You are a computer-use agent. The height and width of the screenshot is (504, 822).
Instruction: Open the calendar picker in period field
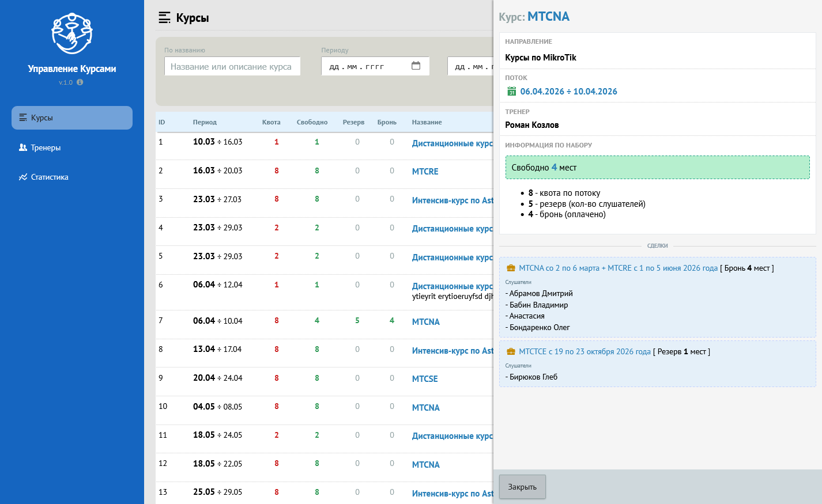[416, 66]
